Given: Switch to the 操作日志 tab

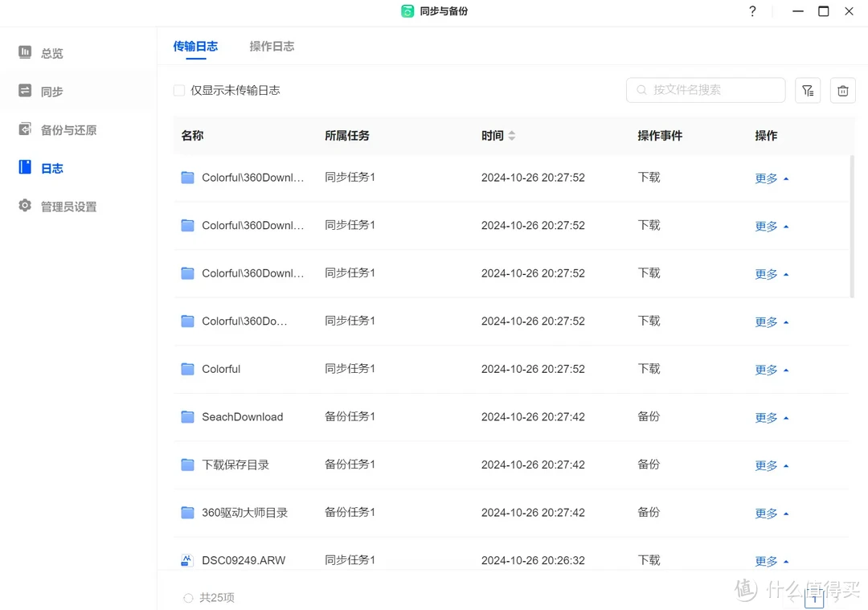Looking at the screenshot, I should [271, 46].
